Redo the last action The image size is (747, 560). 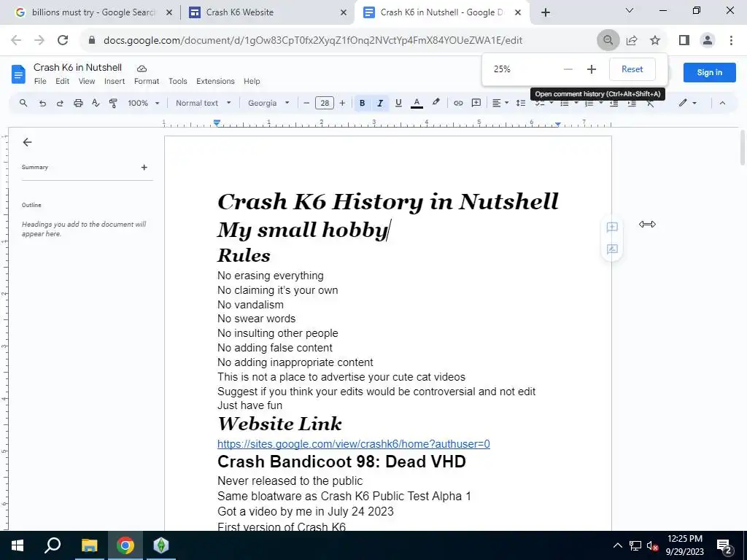[x=60, y=103]
